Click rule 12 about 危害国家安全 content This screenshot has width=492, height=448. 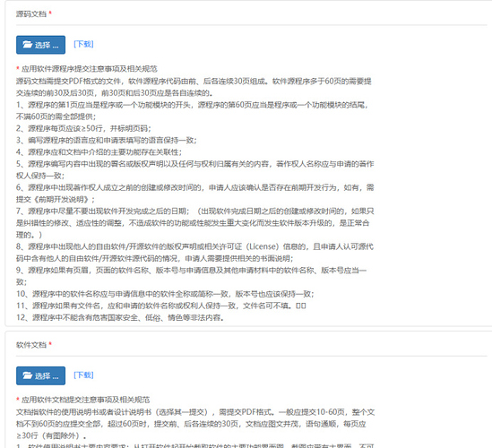click(120, 318)
